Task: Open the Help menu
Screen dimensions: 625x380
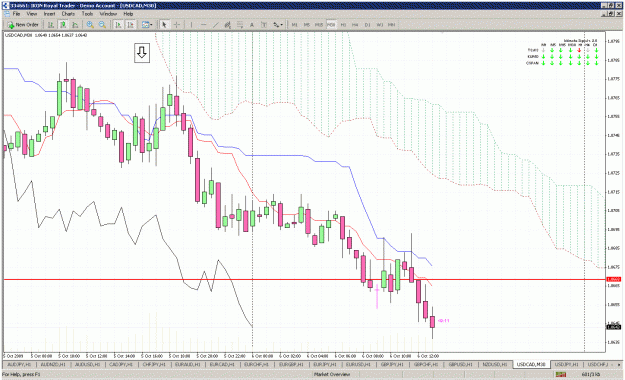Action: 128,14
